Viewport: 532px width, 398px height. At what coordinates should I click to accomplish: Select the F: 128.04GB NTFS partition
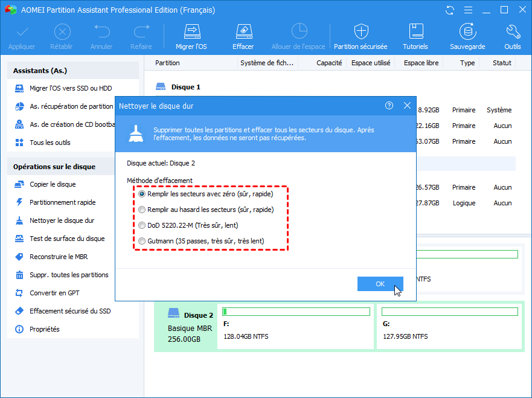(295, 327)
